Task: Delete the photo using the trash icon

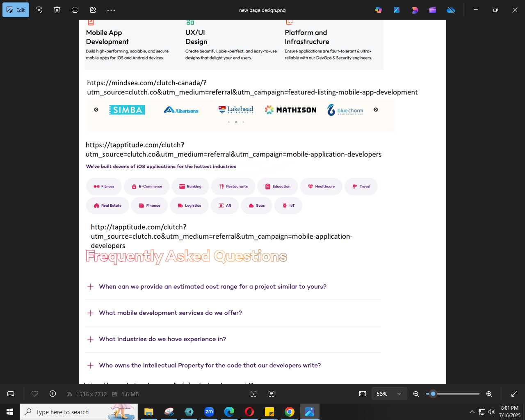Action: (57, 10)
